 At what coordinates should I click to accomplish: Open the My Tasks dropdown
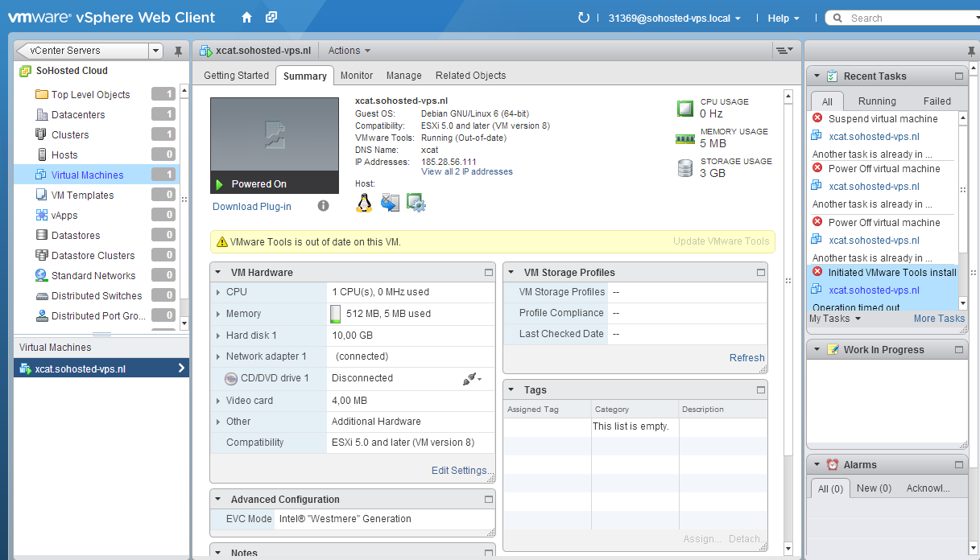(x=834, y=319)
